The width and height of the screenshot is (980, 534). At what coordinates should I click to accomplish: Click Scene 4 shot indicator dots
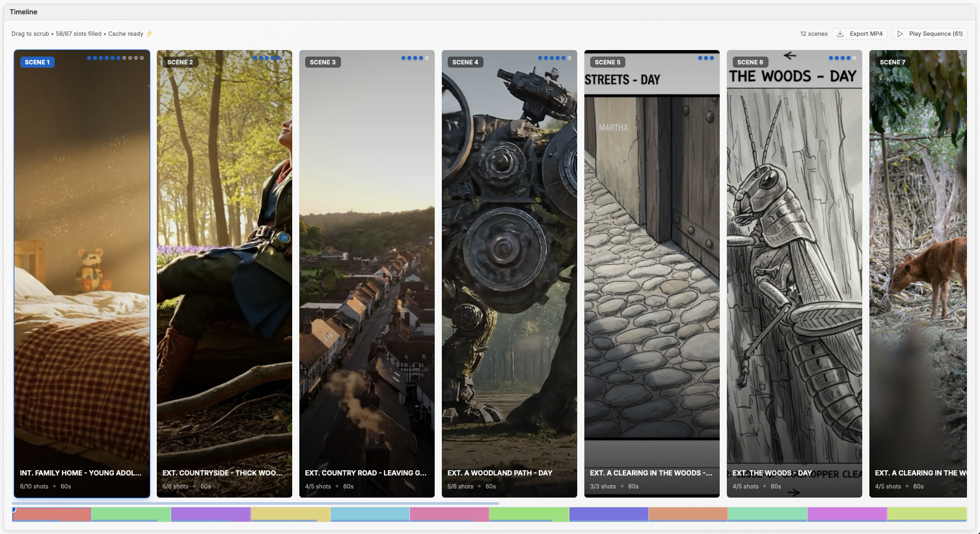point(554,58)
